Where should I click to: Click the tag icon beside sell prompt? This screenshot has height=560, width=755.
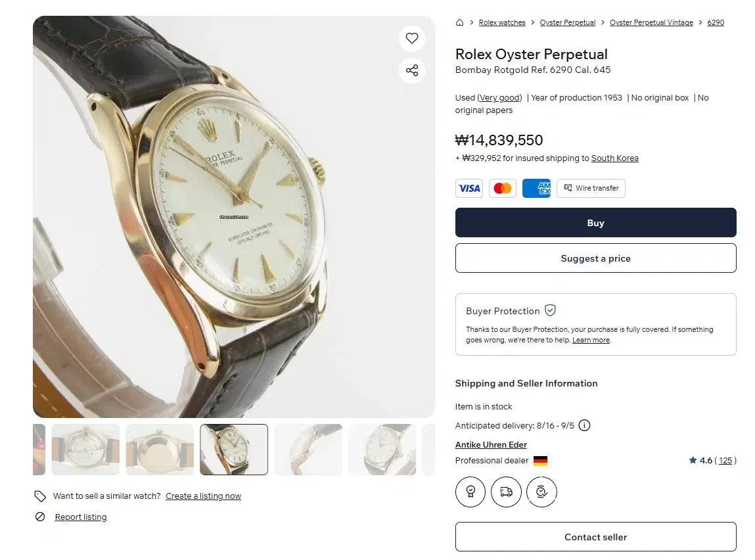[x=40, y=496]
